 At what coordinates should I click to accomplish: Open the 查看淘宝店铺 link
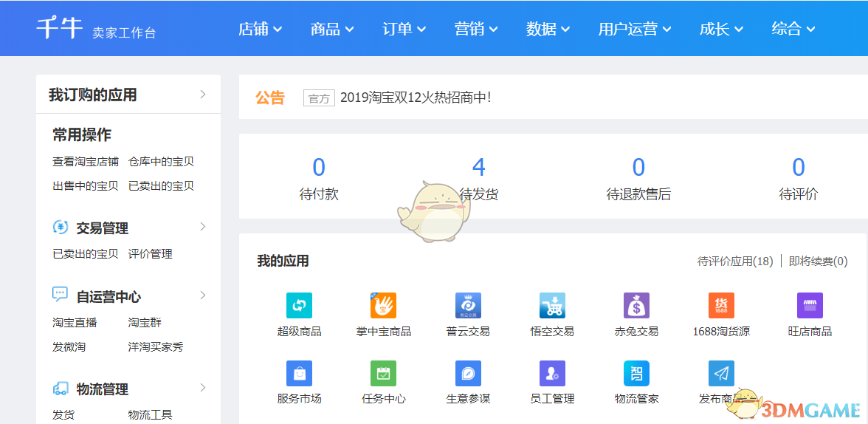[86, 162]
